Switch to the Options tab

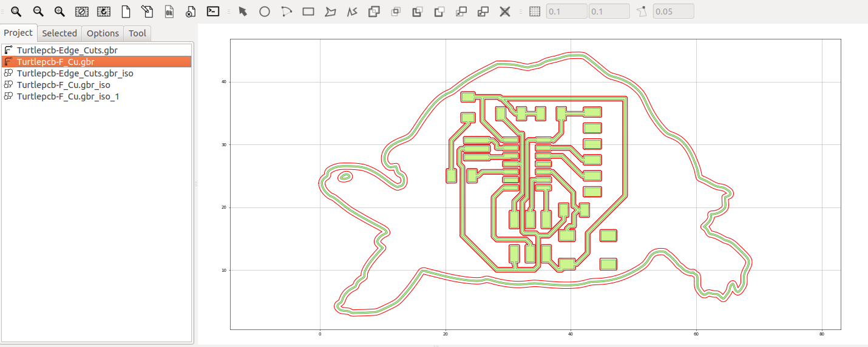pyautogui.click(x=103, y=33)
